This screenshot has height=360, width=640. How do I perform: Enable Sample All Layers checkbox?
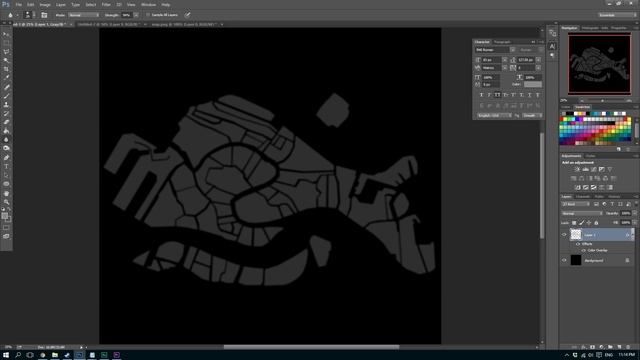point(148,15)
